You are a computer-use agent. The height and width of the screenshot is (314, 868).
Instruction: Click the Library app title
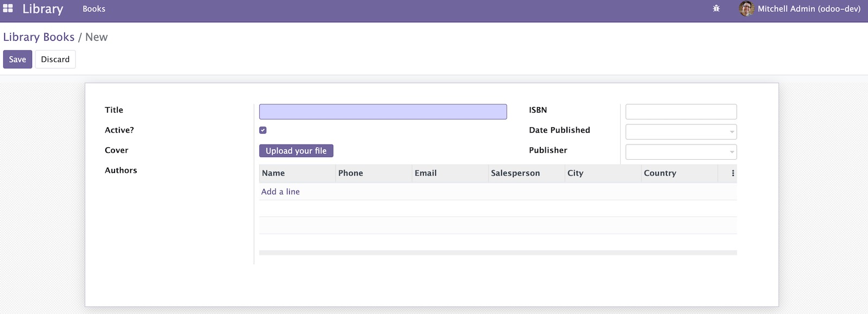click(43, 9)
